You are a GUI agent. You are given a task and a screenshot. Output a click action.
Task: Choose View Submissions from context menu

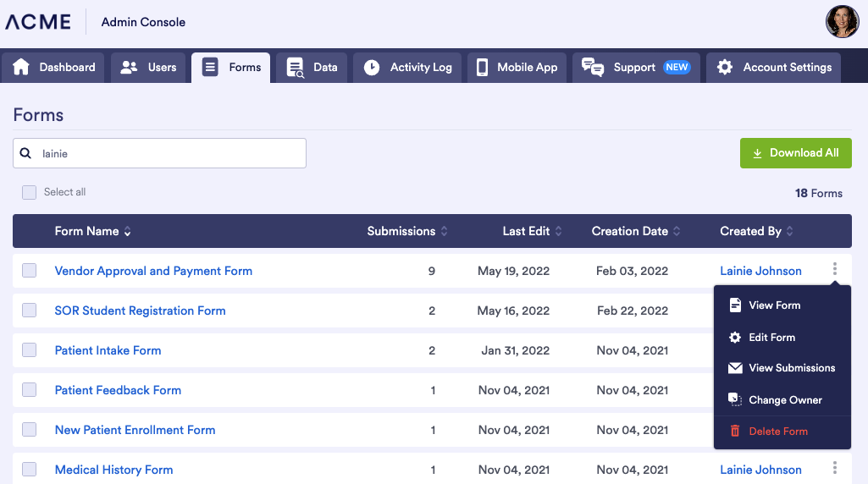tap(791, 368)
